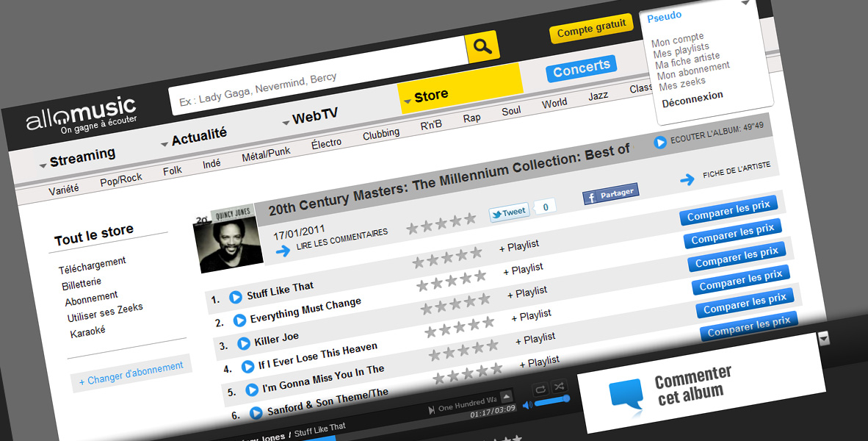Viewport: 868px width, 441px height.
Task: Open the Concerts button
Action: [582, 68]
